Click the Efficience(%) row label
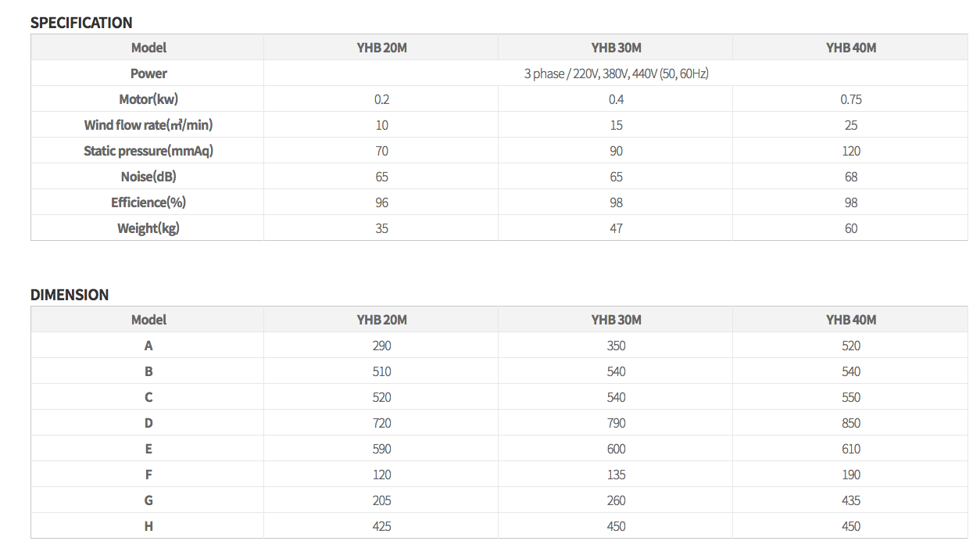The height and width of the screenshot is (552, 980). pos(148,203)
